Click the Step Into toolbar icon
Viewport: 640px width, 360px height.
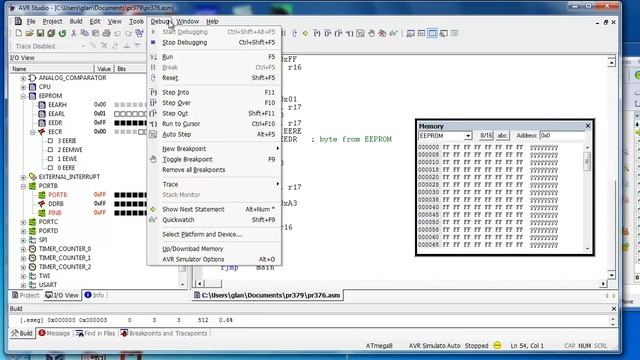[x=317, y=33]
